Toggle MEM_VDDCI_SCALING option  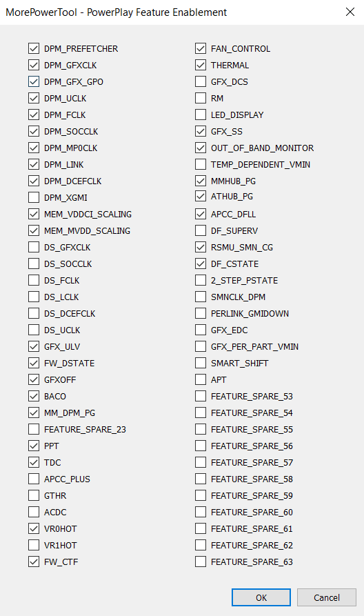click(x=34, y=214)
